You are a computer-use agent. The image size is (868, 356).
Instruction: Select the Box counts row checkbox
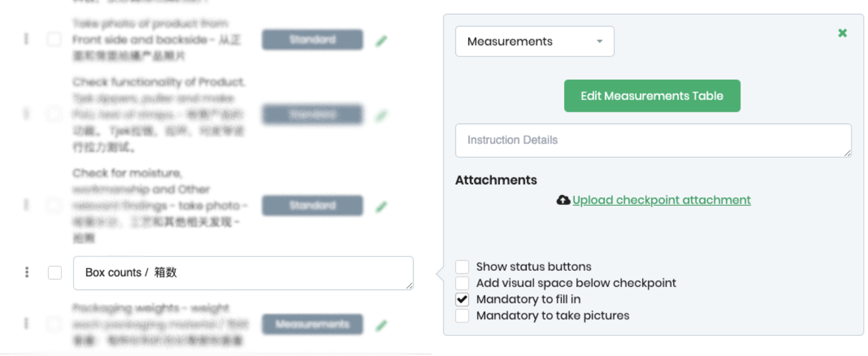[55, 273]
